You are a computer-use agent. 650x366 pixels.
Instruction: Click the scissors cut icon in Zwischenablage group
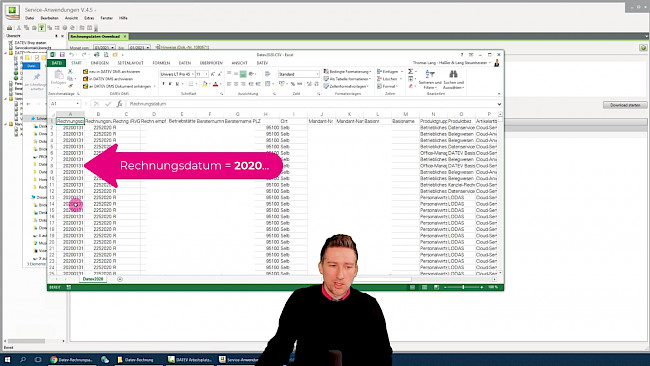70,72
